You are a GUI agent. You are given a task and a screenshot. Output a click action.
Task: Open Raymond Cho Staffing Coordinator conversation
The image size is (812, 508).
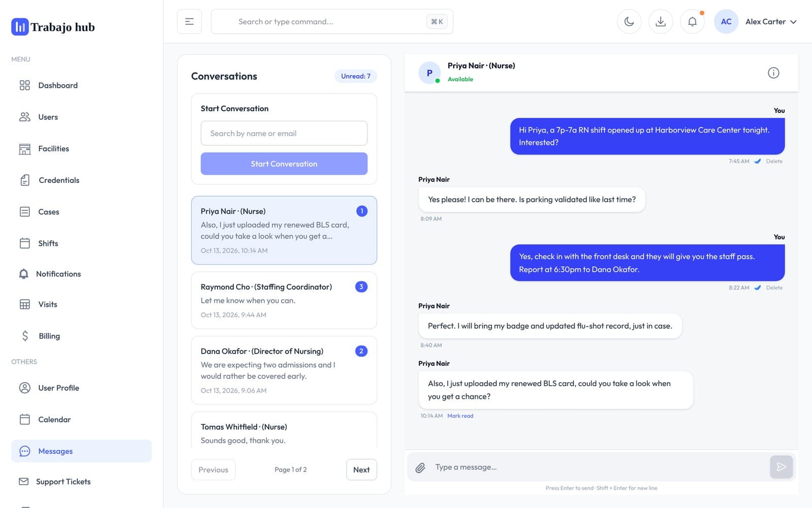pos(284,300)
